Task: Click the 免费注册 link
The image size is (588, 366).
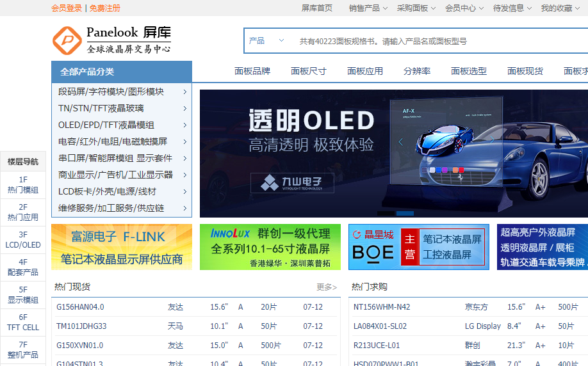Action: [104, 8]
